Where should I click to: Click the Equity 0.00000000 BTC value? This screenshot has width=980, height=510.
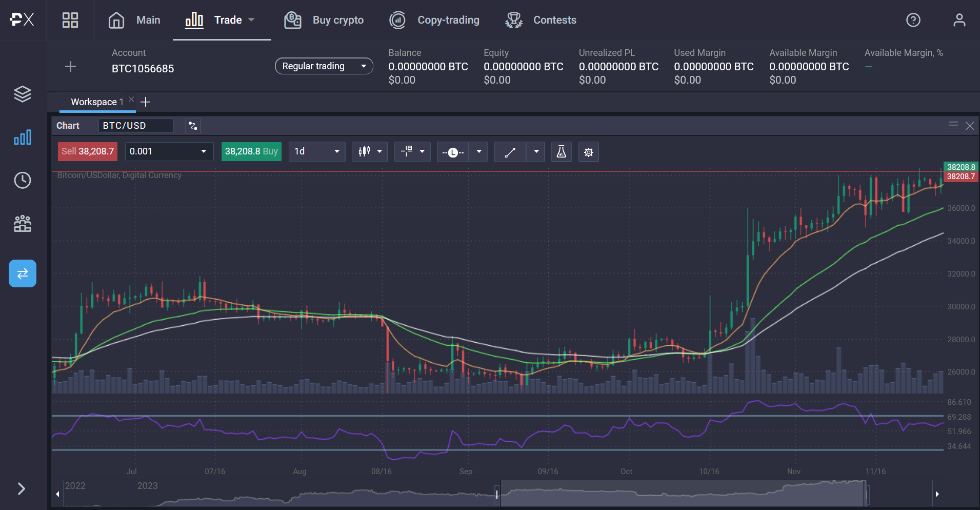(x=524, y=67)
